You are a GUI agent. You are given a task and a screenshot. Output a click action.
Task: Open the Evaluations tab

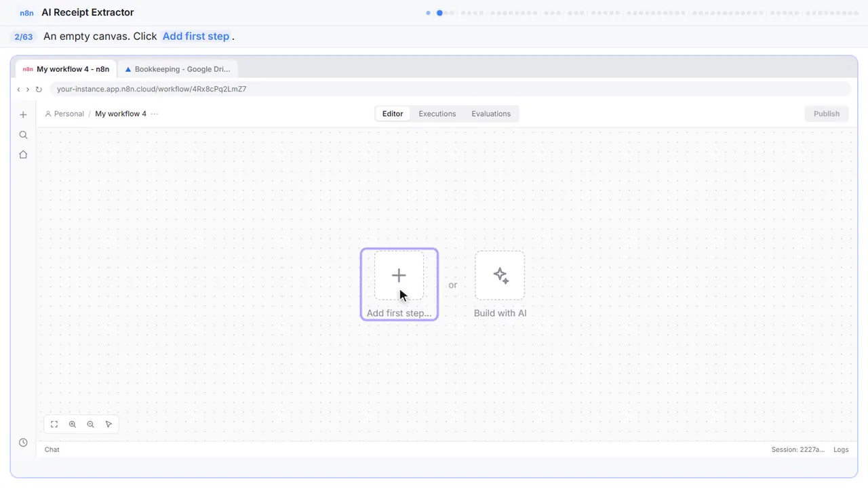click(x=491, y=114)
